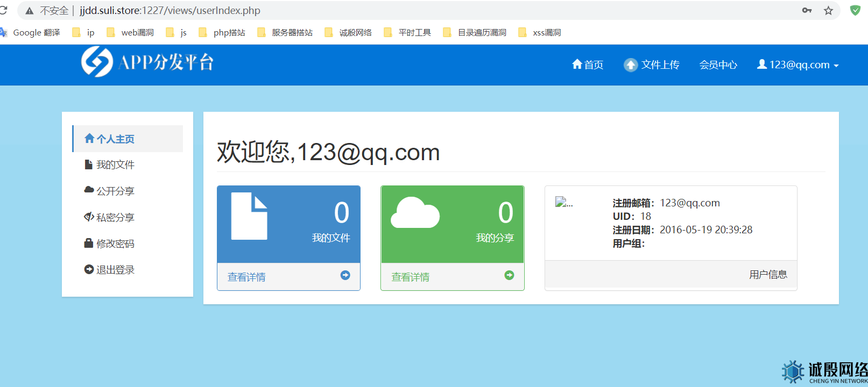868x387 pixels.
Task: Bookmark this page with the star icon
Action: [x=828, y=10]
